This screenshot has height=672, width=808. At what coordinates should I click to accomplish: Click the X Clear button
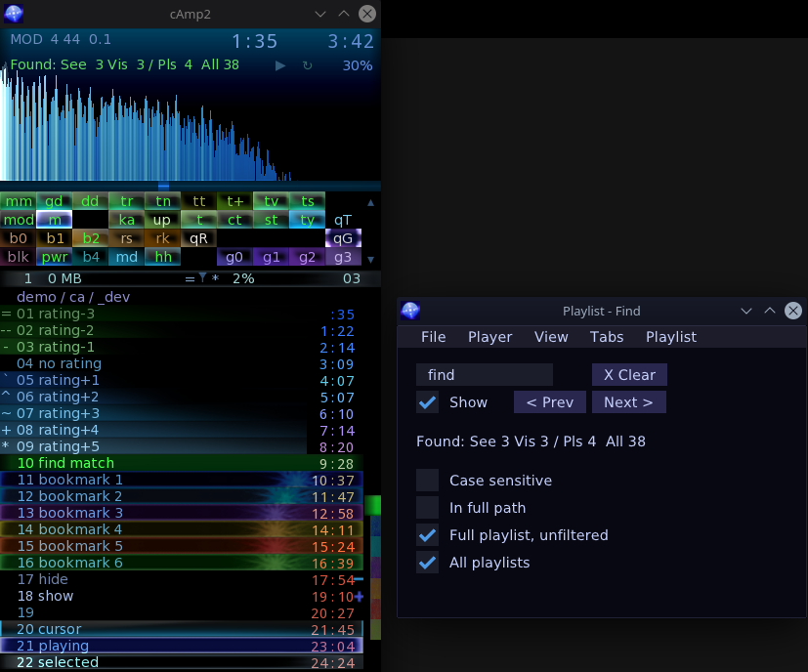[629, 375]
